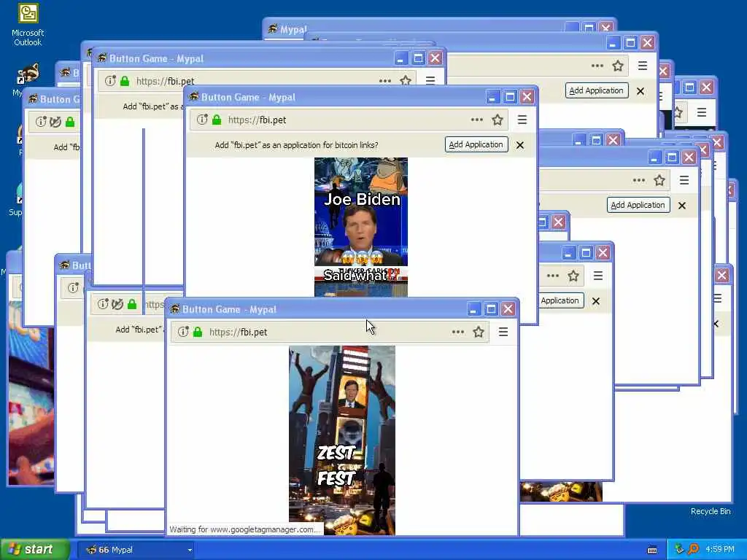The width and height of the screenshot is (747, 560).
Task: Open the hamburger menu in the middle-right background window
Action: (x=684, y=180)
